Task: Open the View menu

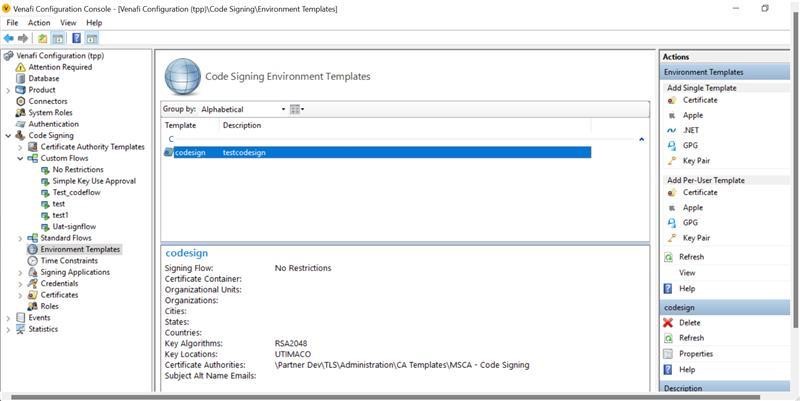Action: [x=68, y=23]
